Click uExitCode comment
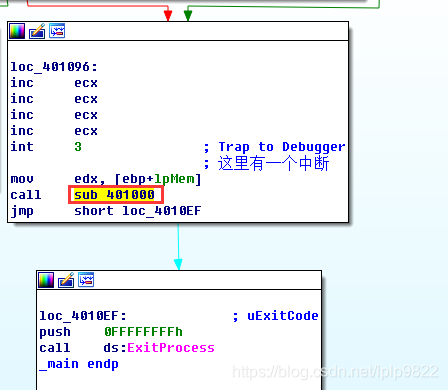The image size is (448, 390). coord(283,316)
